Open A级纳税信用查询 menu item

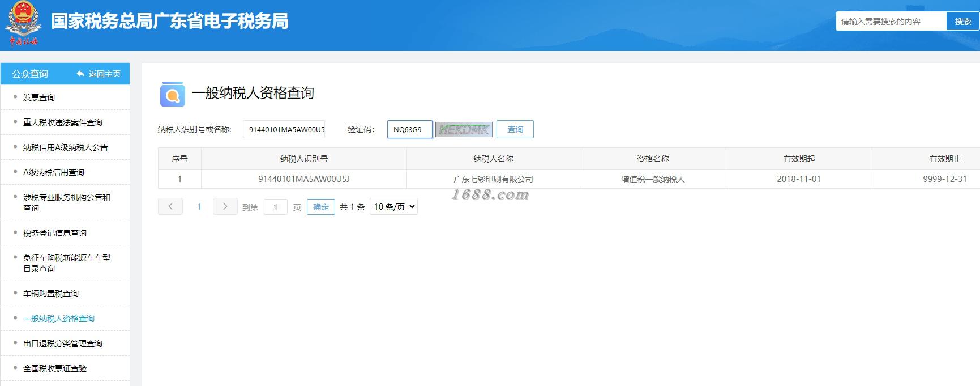(54, 172)
